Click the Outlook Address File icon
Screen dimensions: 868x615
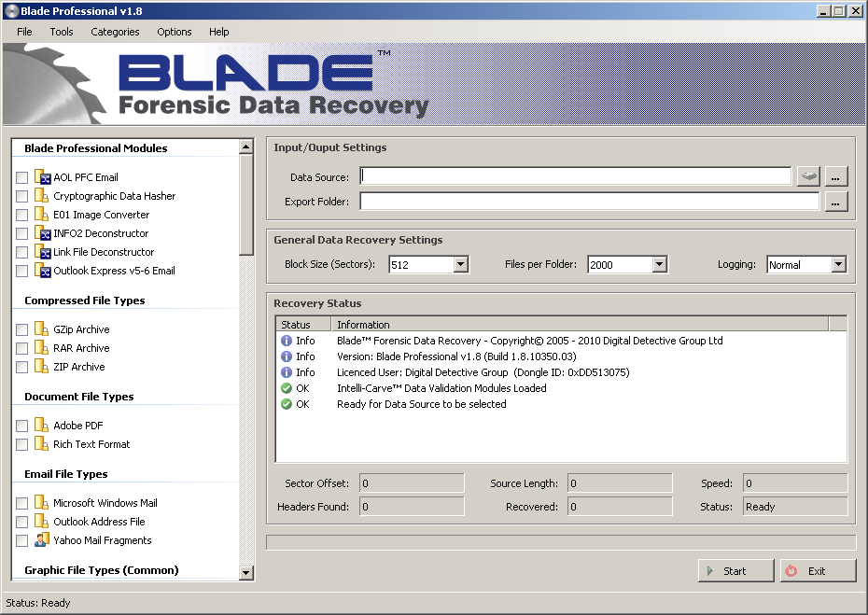(41, 522)
